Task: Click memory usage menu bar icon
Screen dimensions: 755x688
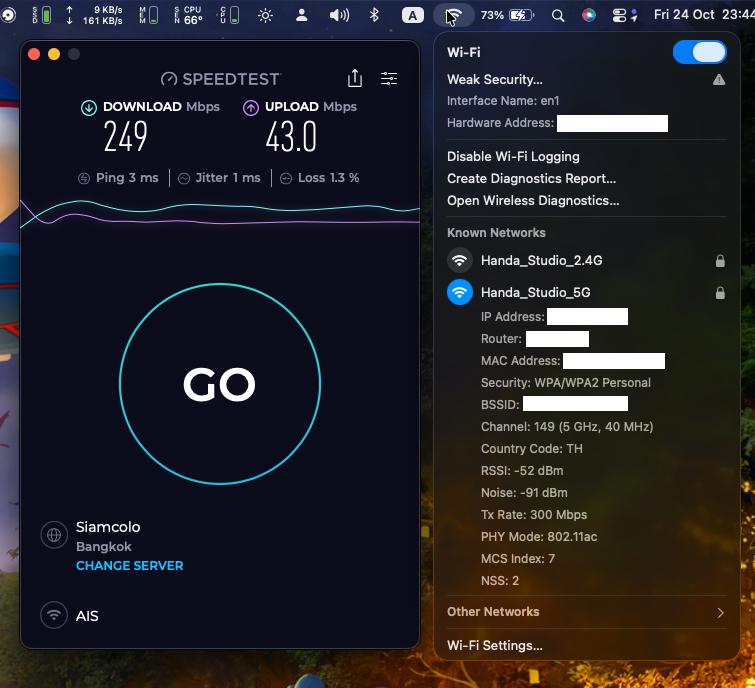Action: pos(148,15)
